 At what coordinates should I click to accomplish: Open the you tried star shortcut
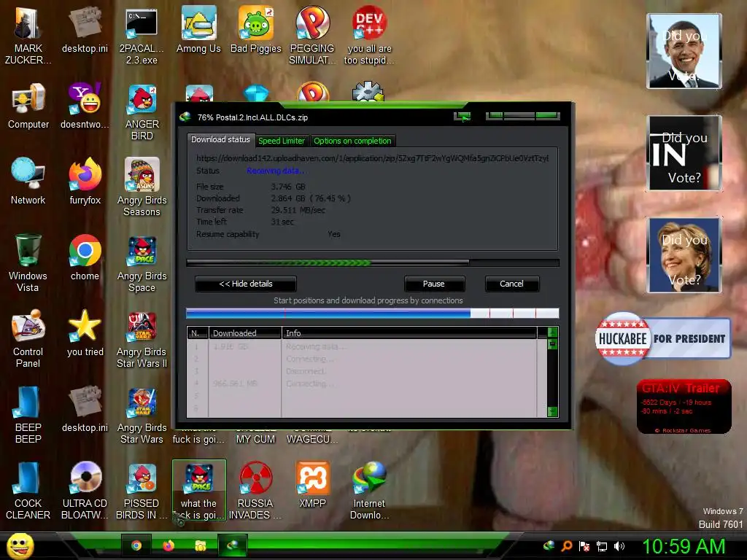[85, 332]
